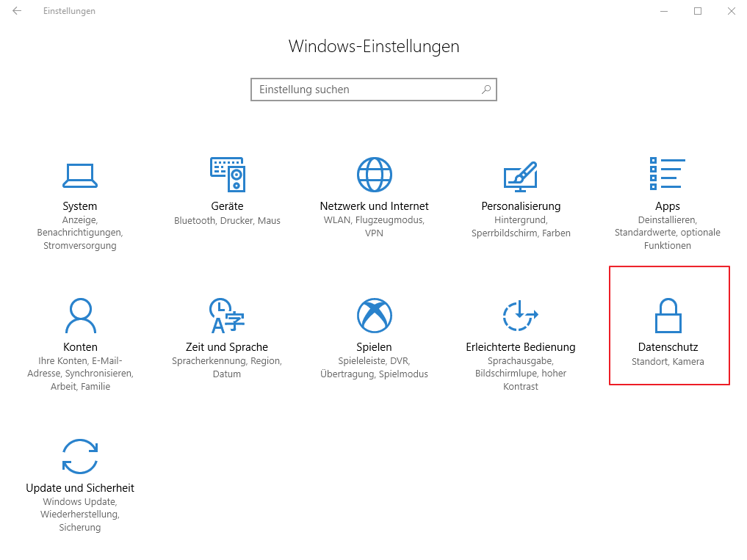Click 'Anzeige, Benachrichtigungen, Stromversorgung' description
This screenshot has width=747, height=560.
click(80, 233)
